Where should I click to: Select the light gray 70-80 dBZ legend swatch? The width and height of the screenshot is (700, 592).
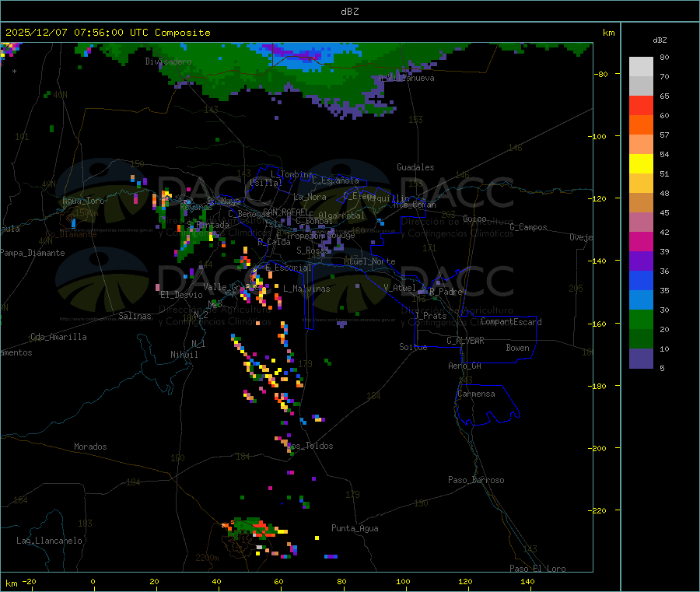[x=641, y=67]
